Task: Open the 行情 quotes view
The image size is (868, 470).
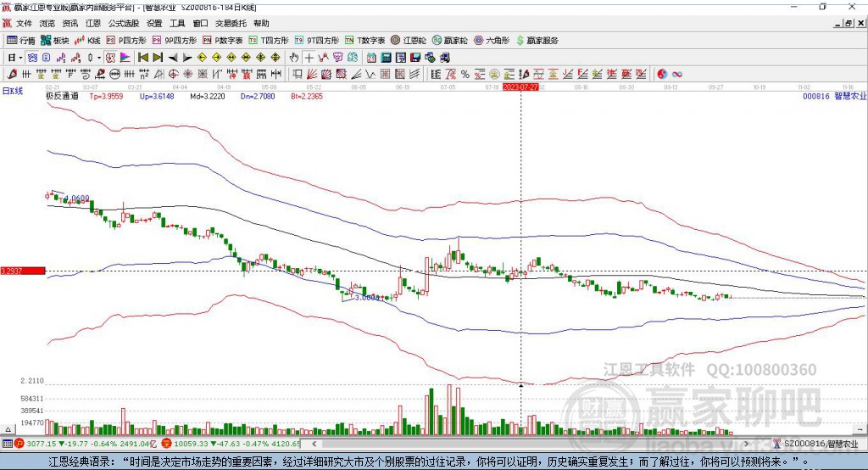Action: 20,41
